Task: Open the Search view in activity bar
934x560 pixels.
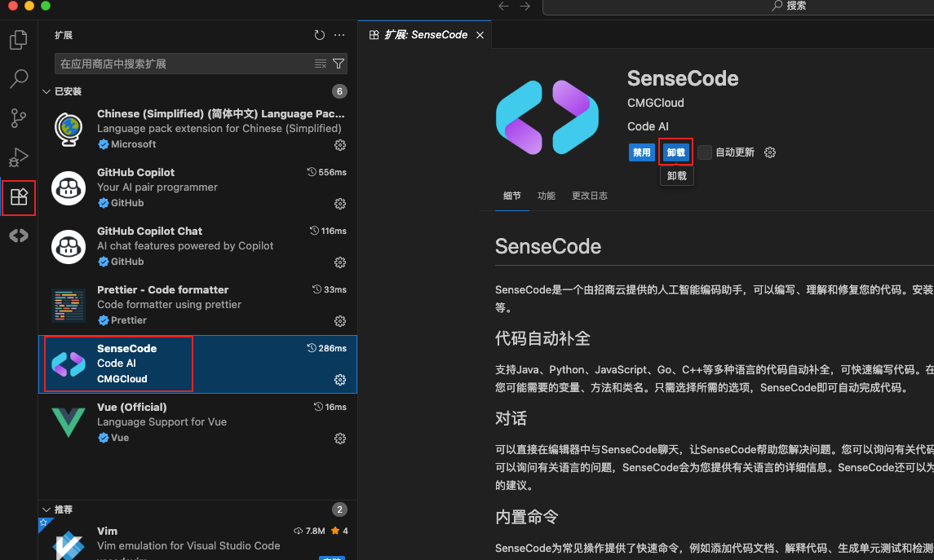Action: point(19,78)
